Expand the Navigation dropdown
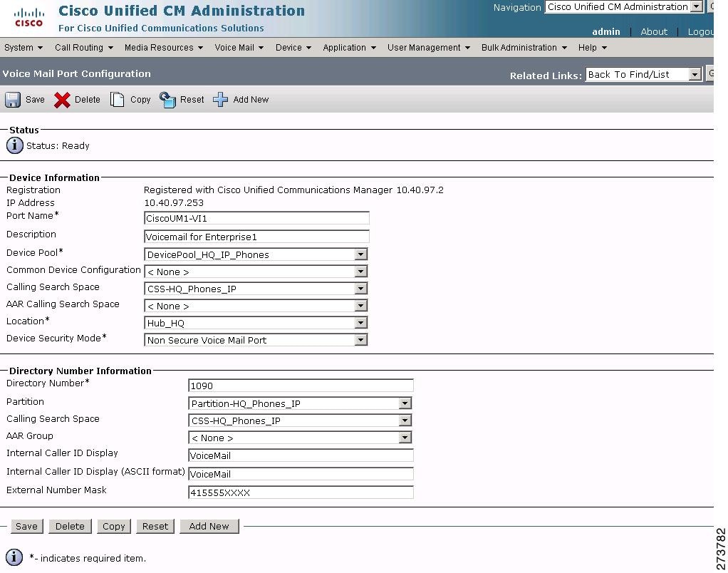This screenshot has height=573, width=728. [x=697, y=6]
